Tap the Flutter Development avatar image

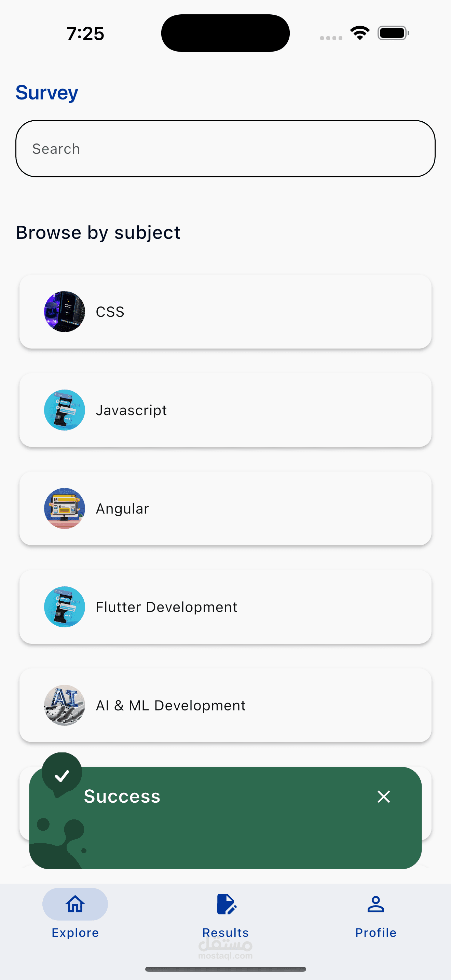coord(65,607)
